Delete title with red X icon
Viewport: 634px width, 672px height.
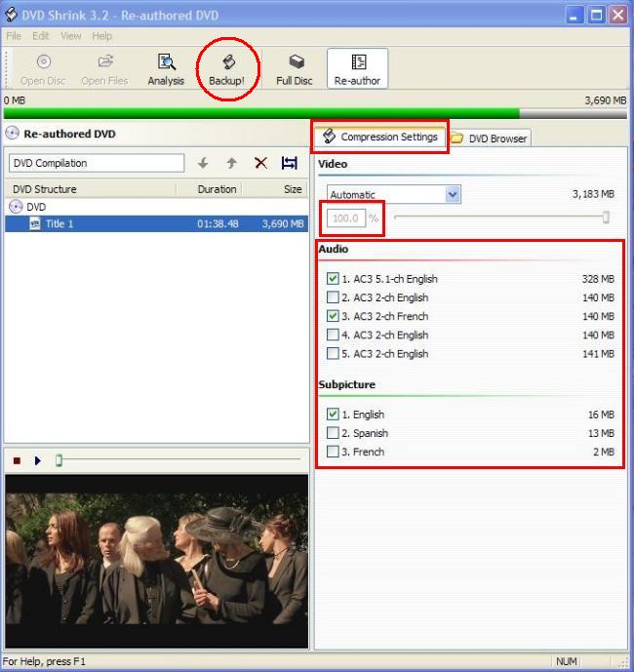(260, 163)
